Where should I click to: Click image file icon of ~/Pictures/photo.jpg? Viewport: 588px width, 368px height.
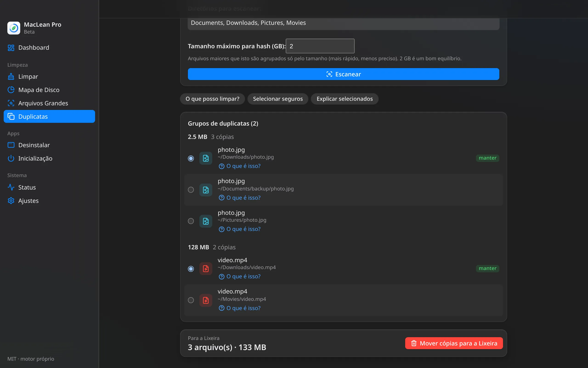[x=206, y=221]
